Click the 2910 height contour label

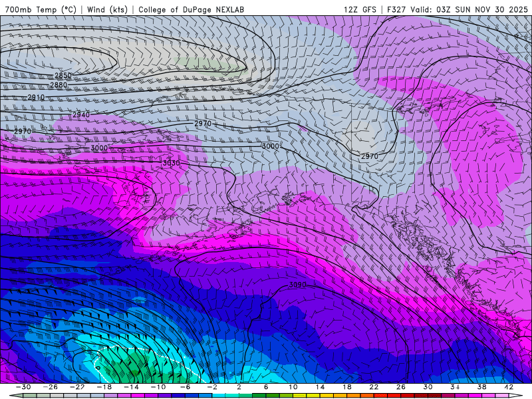pos(36,97)
